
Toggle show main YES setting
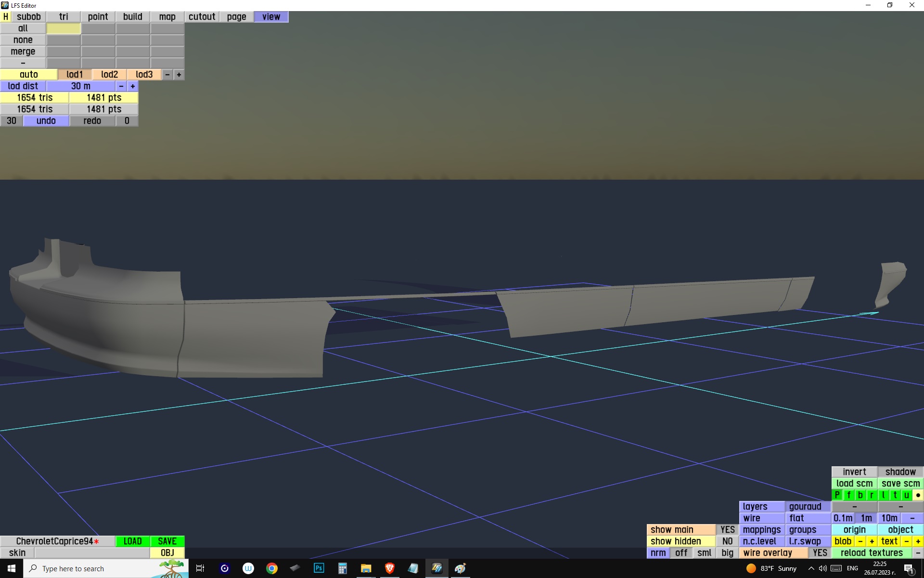pyautogui.click(x=727, y=529)
